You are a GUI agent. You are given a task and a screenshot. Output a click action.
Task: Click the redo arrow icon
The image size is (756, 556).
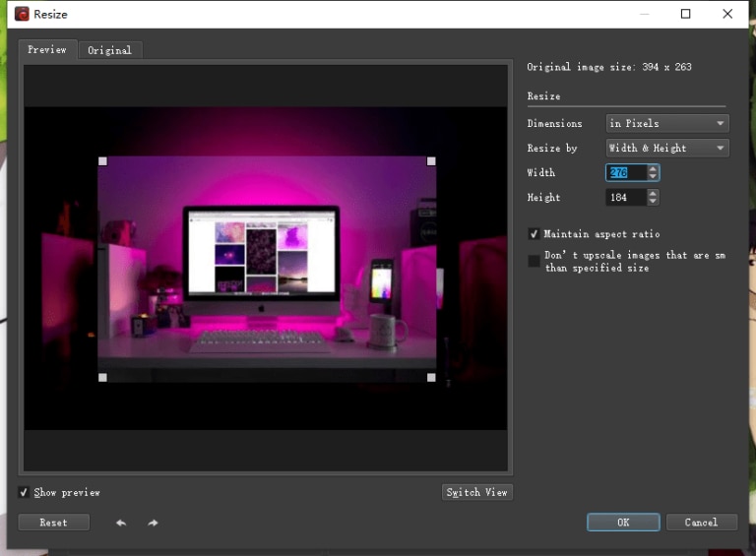point(153,523)
